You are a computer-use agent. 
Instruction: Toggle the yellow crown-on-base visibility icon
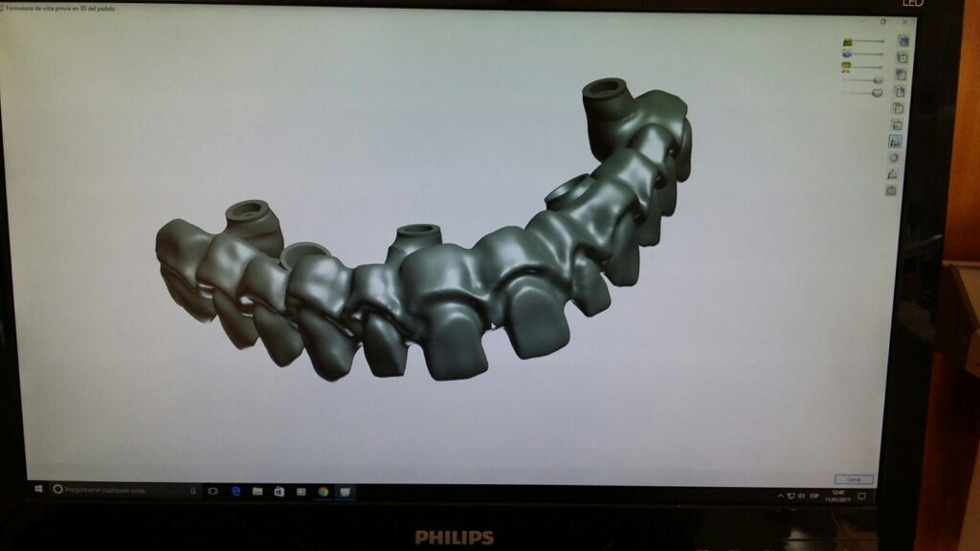(x=846, y=67)
